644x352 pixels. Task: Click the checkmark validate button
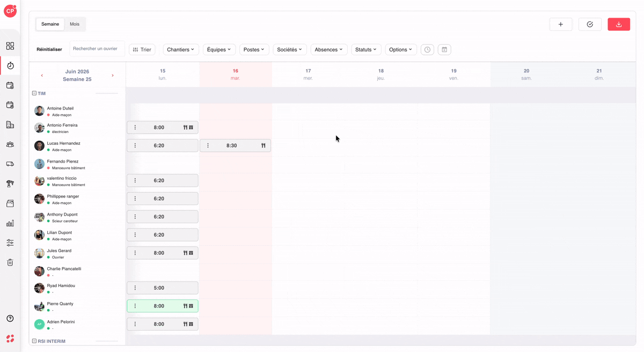pyautogui.click(x=590, y=24)
